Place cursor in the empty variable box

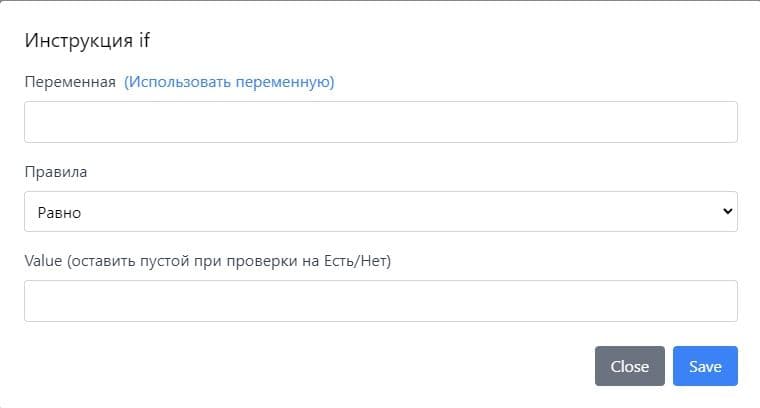click(380, 122)
